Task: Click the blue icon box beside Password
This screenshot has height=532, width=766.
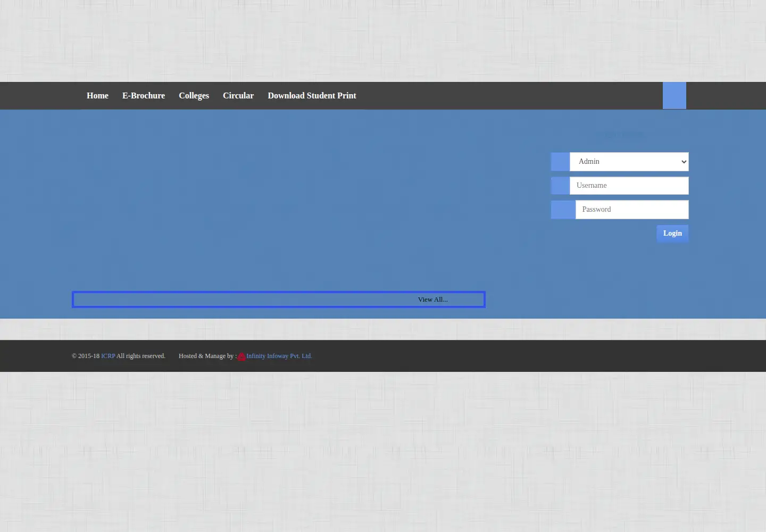Action: click(563, 210)
